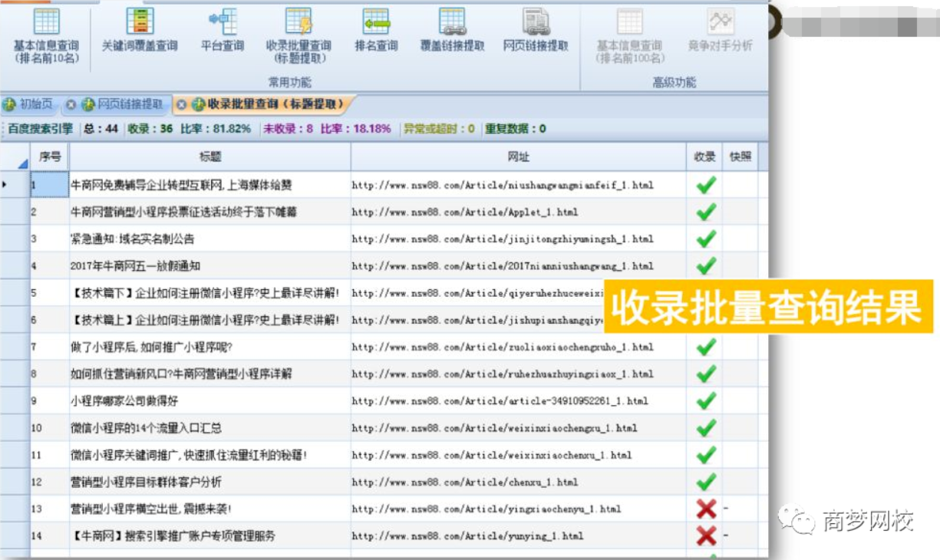Click URL ending chenxu_1.html
Screen dimensions: 940x560
point(465,483)
